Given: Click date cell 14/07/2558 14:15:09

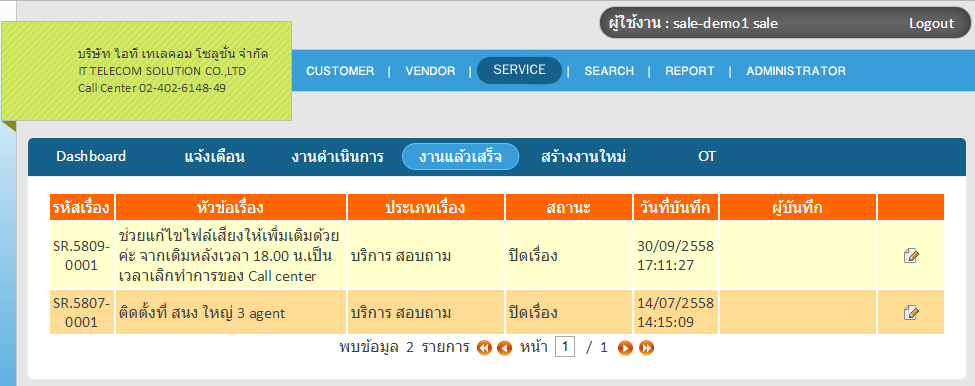Looking at the screenshot, I should click(x=676, y=313).
